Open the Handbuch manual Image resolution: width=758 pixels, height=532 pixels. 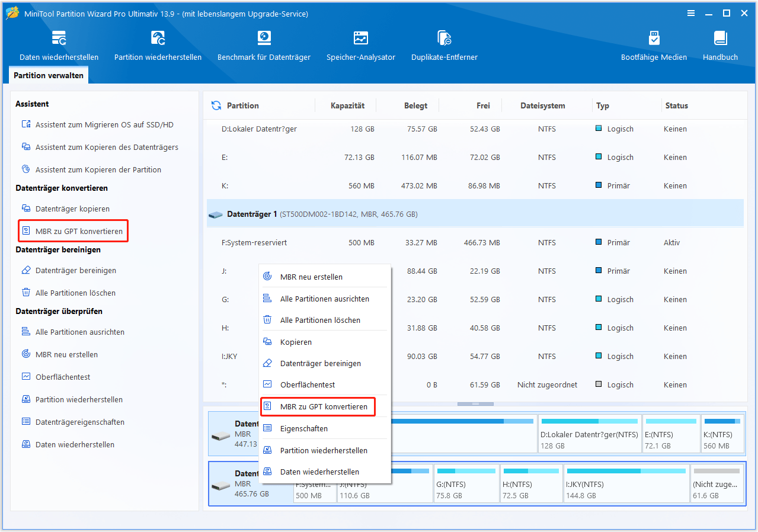tap(720, 46)
